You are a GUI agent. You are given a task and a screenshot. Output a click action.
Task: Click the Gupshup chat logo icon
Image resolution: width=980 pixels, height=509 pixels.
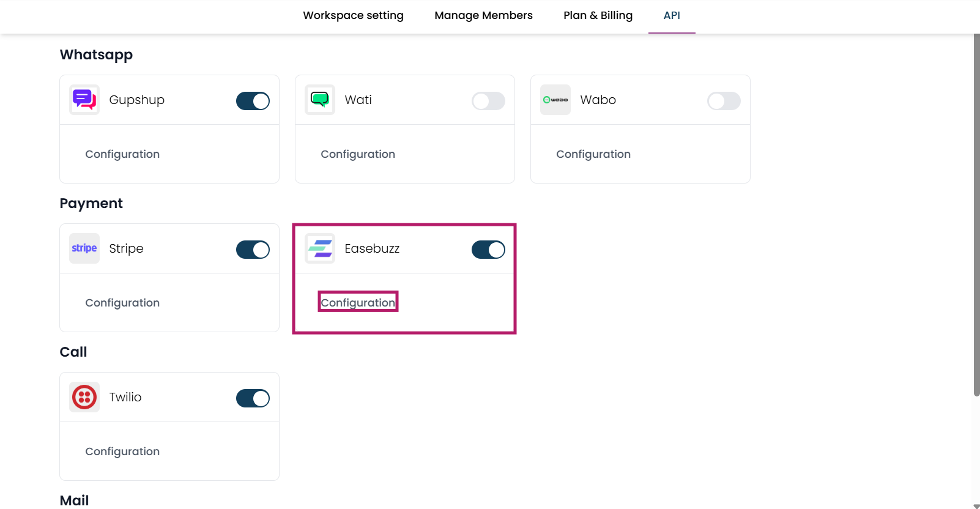coord(84,100)
